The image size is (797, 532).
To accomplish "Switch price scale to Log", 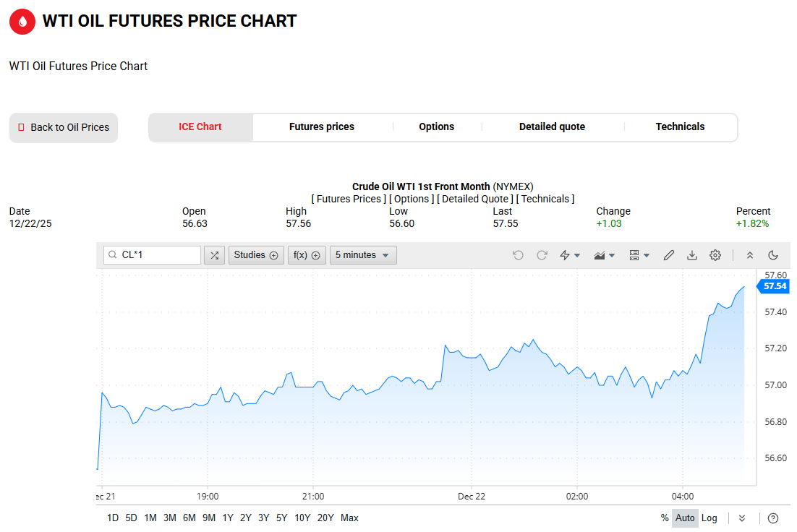I will [x=709, y=518].
